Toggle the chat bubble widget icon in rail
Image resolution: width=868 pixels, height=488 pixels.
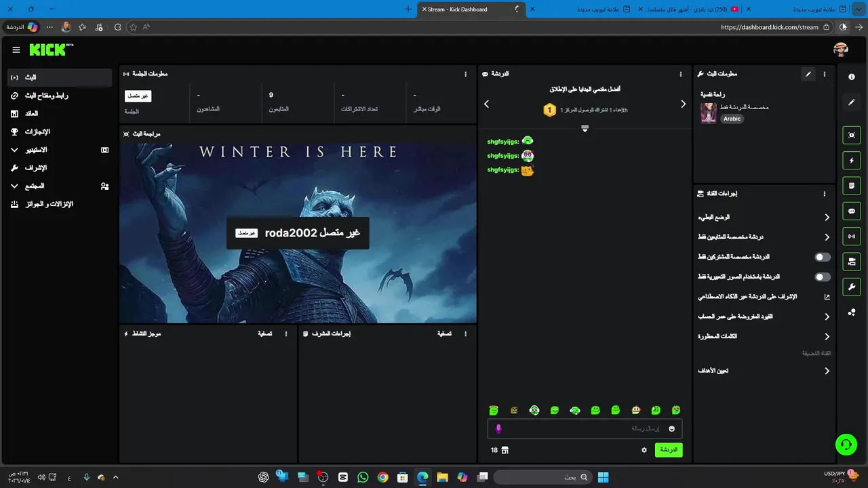pyautogui.click(x=852, y=211)
